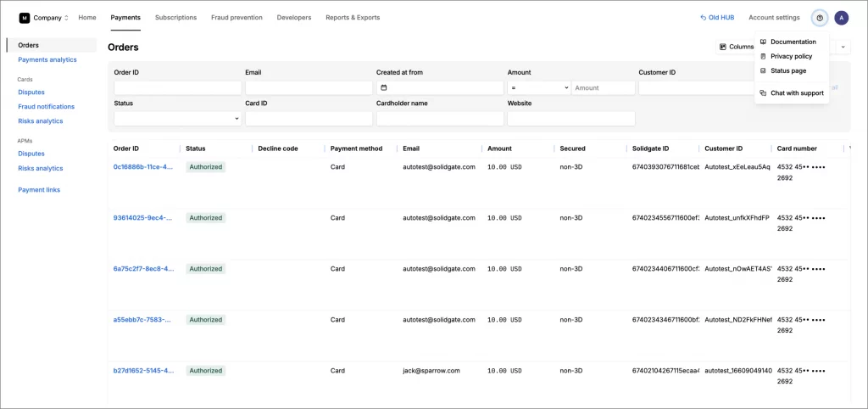Open Account settings
Image resolution: width=868 pixels, height=409 pixels.
coord(774,18)
